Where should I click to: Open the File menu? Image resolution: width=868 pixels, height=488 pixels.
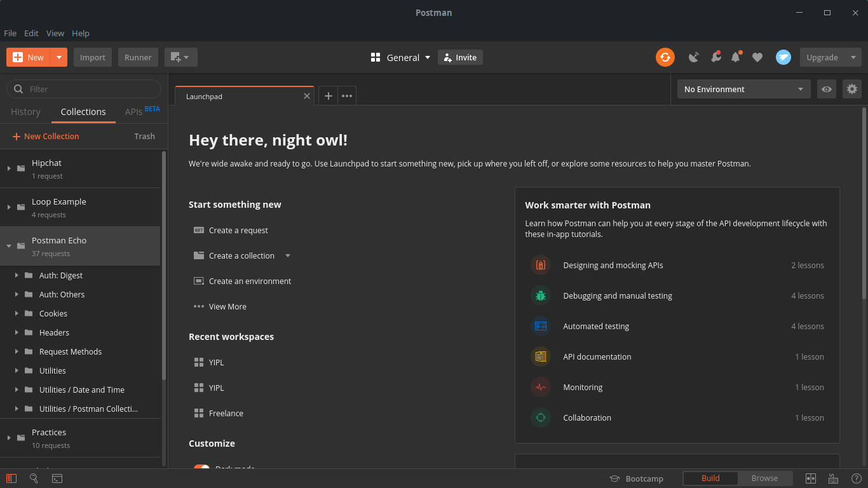coord(10,33)
